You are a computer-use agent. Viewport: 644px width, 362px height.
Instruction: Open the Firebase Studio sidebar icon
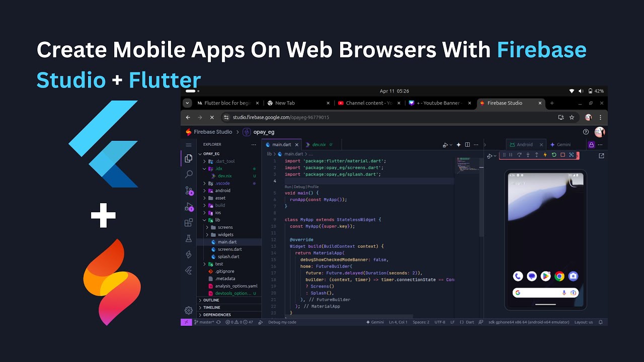189,254
